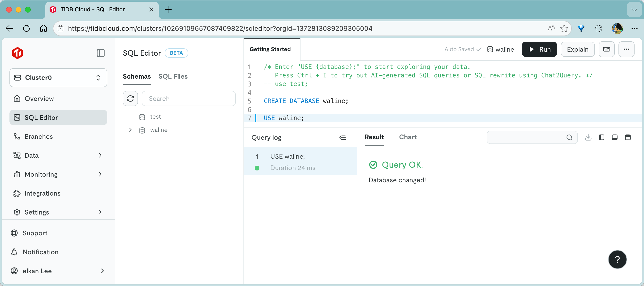Download the query result
The width and height of the screenshot is (644, 286).
pyautogui.click(x=588, y=137)
